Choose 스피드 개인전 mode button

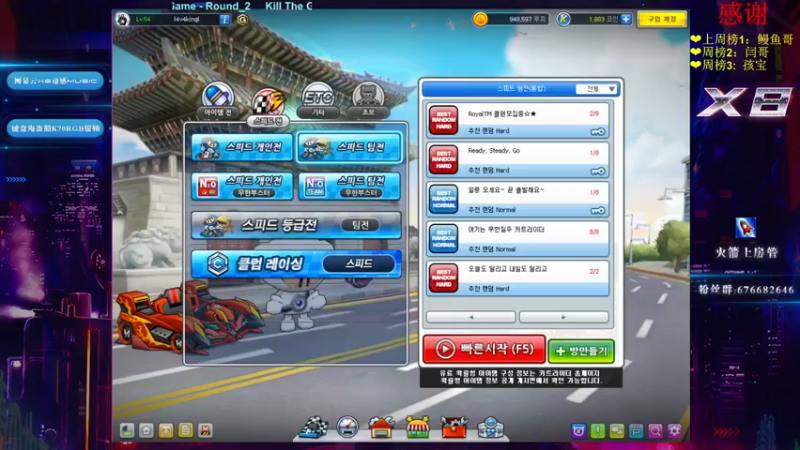242,147
